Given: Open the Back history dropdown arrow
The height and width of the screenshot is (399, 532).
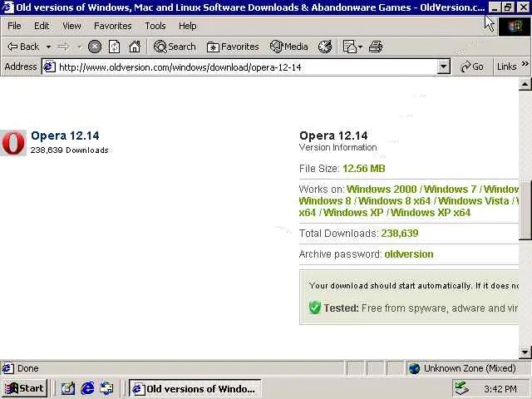Looking at the screenshot, I should tap(48, 47).
